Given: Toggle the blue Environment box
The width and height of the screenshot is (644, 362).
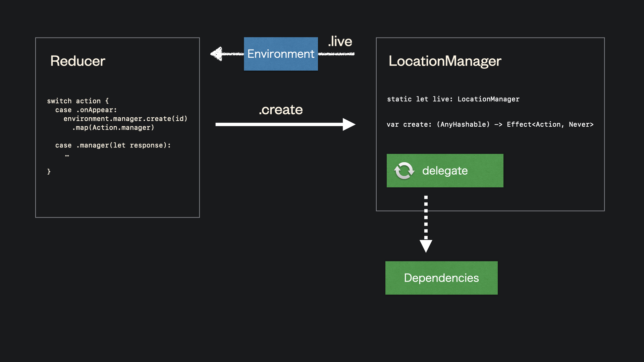Looking at the screenshot, I should [x=281, y=54].
